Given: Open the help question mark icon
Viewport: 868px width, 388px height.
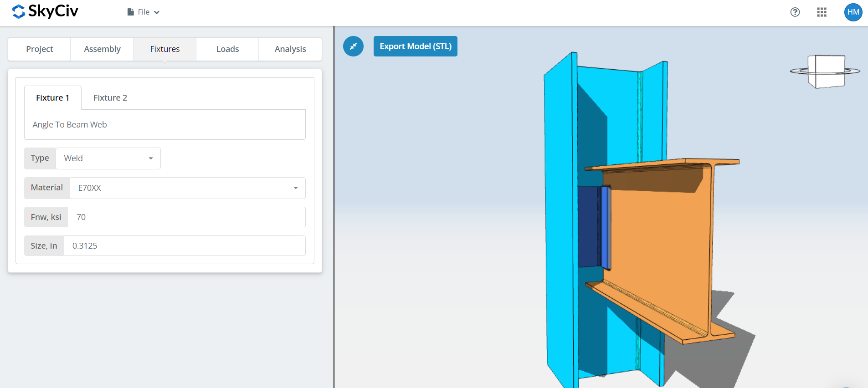Looking at the screenshot, I should tap(795, 12).
